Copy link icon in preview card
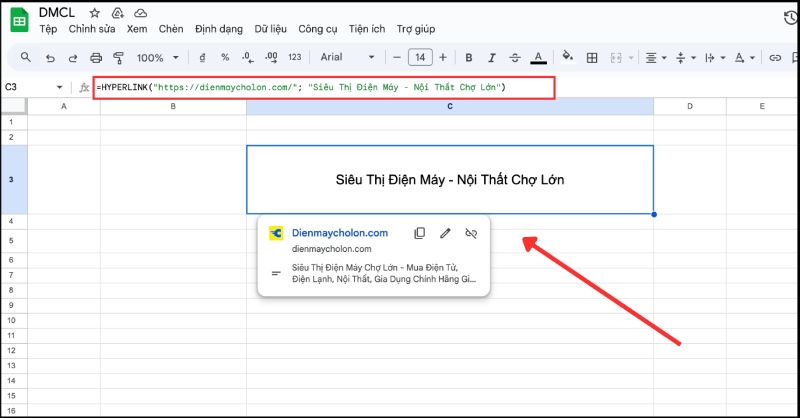Screen dimensions: 800x418 tap(419, 233)
